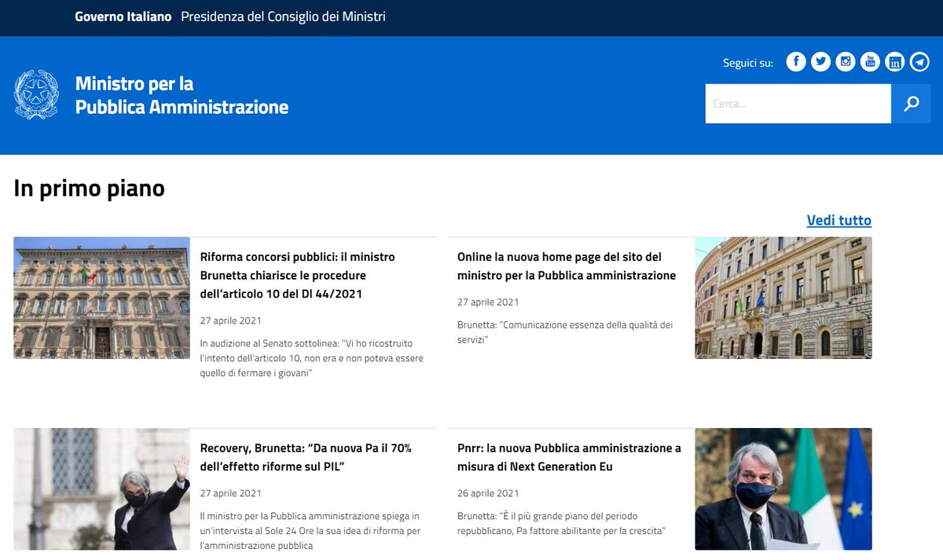Open Pnrr Next Generation Eu article

point(569,457)
